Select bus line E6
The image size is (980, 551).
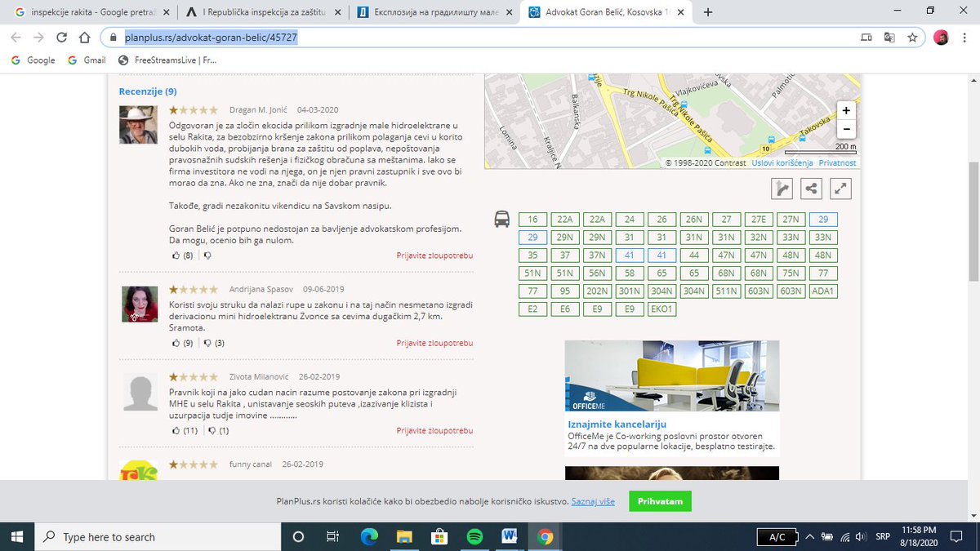coord(565,309)
